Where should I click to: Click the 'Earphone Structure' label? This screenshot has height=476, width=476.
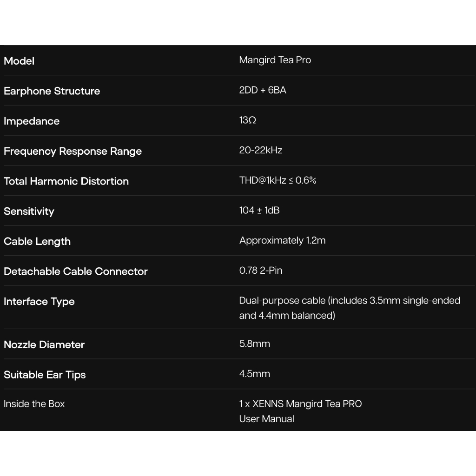click(52, 91)
